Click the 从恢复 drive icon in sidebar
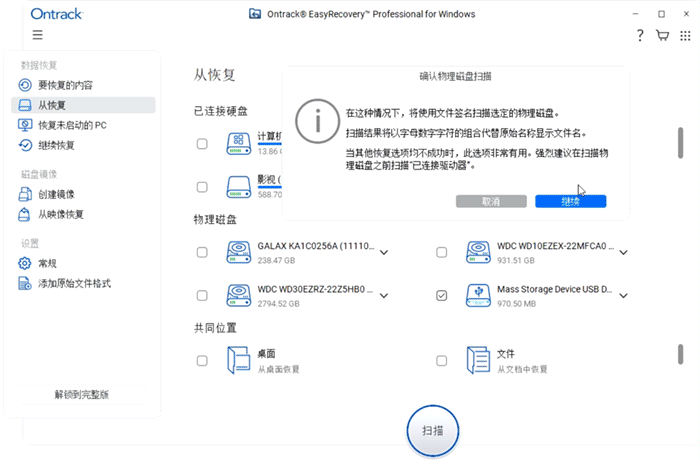 point(25,105)
